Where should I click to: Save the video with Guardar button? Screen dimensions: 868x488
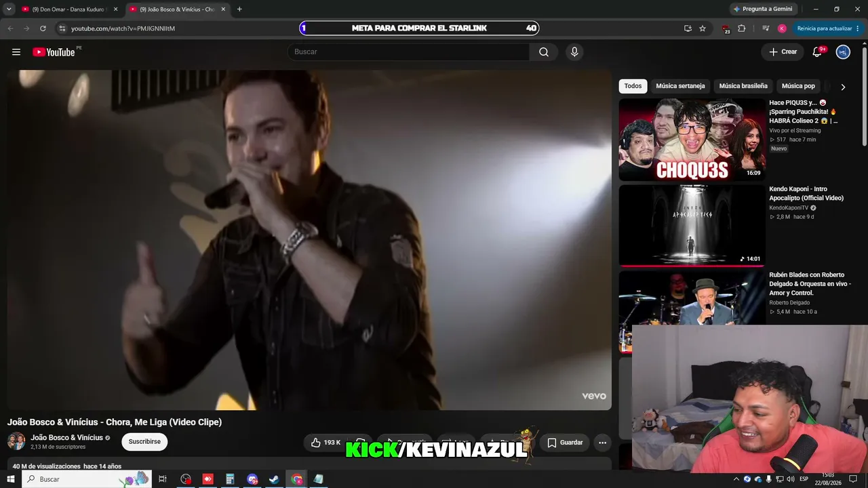pos(564,443)
